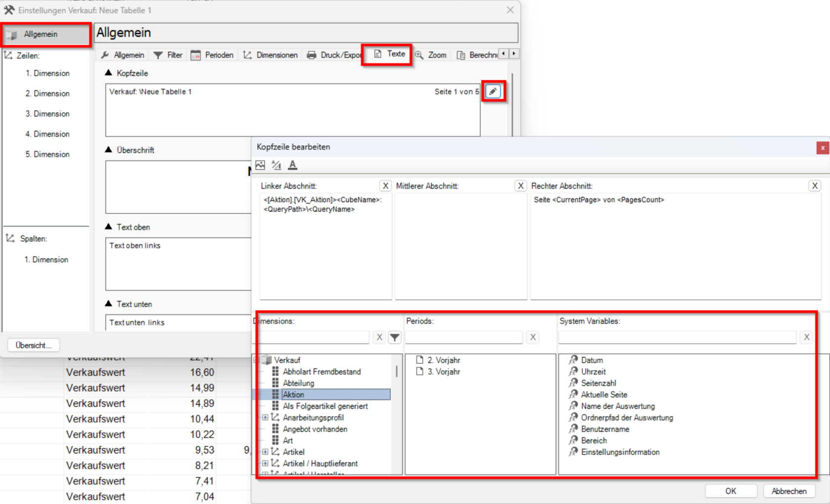Clear the System Variables search with its X
The width and height of the screenshot is (830, 504).
[806, 337]
